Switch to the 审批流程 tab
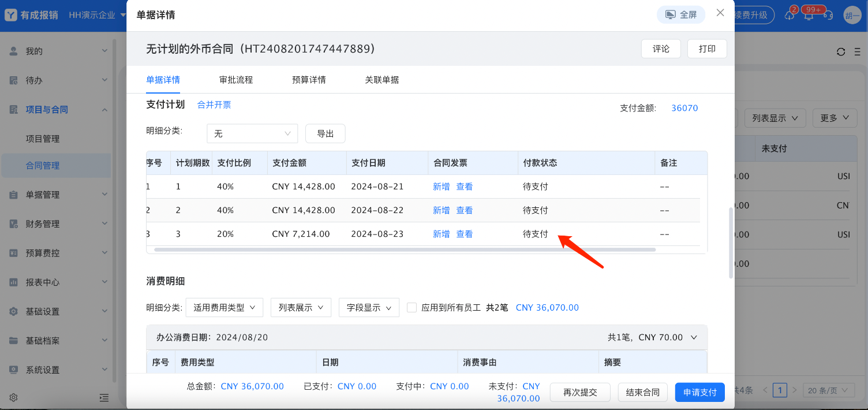Screen dimensions: 868x410 coord(236,80)
